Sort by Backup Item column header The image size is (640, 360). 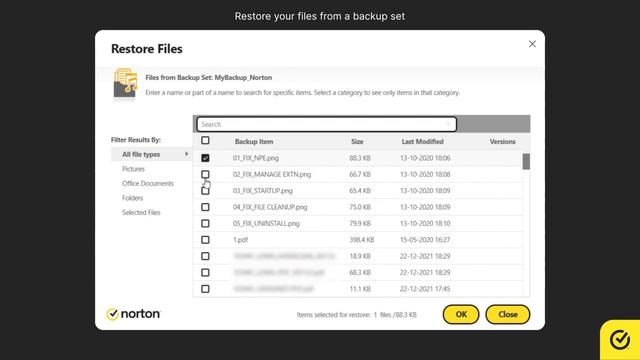(x=254, y=142)
